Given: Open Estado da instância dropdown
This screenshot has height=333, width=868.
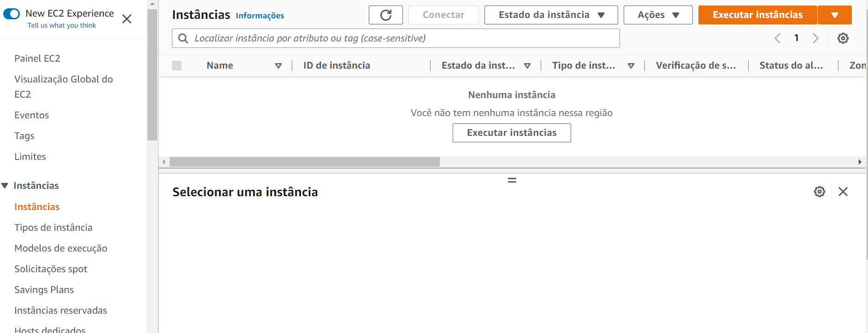Looking at the screenshot, I should click(x=551, y=15).
